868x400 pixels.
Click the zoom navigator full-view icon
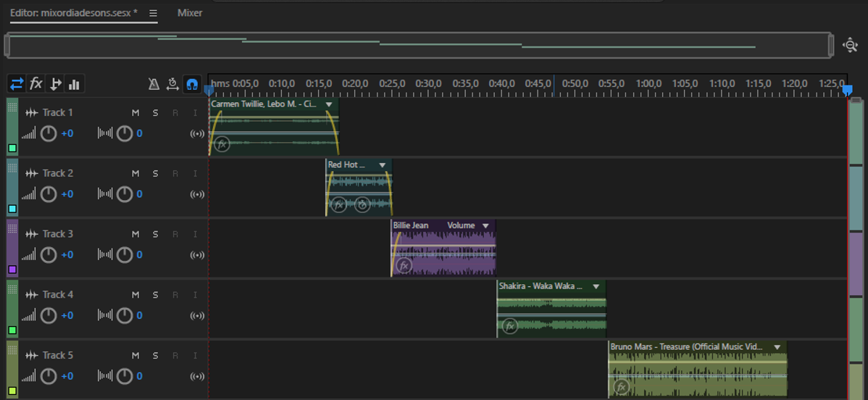click(x=850, y=45)
